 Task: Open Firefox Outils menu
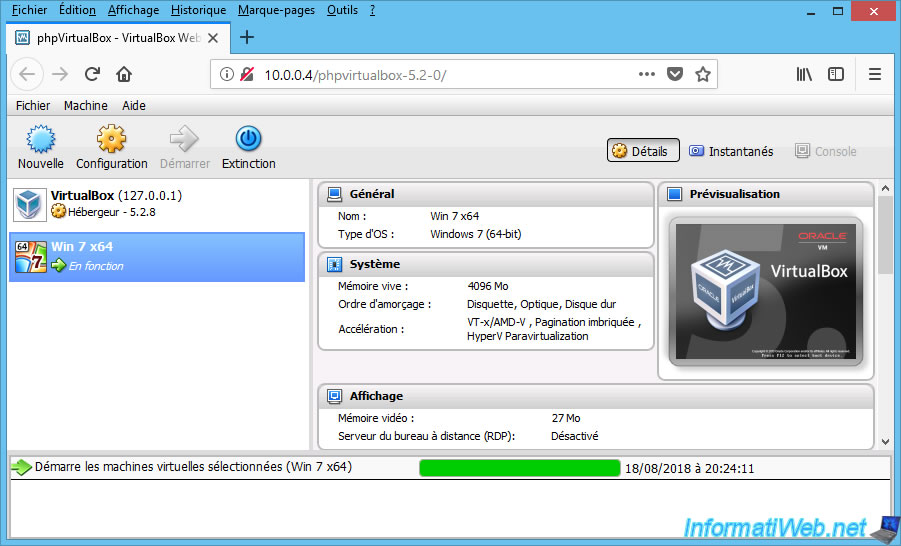point(342,10)
